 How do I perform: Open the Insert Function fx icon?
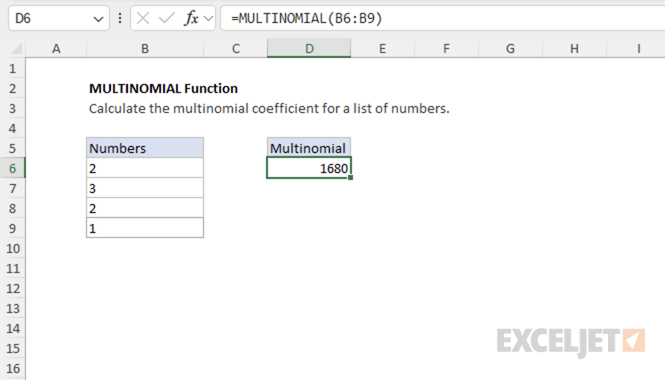point(191,18)
